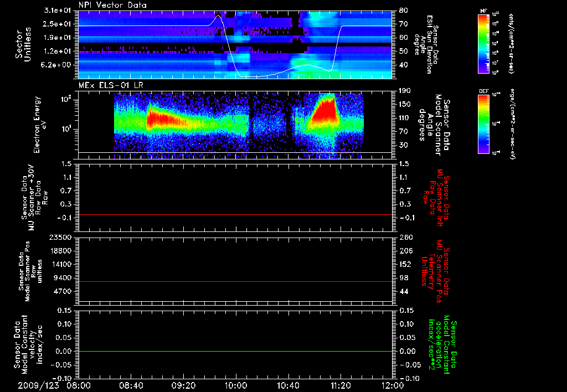
Task: Click the "10:40" time axis label
Action: click(288, 385)
